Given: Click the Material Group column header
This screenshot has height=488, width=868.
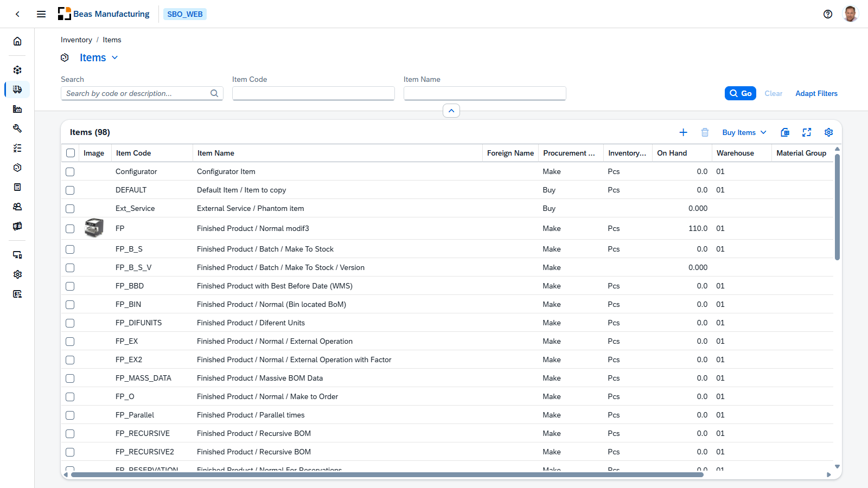Looking at the screenshot, I should pyautogui.click(x=802, y=153).
